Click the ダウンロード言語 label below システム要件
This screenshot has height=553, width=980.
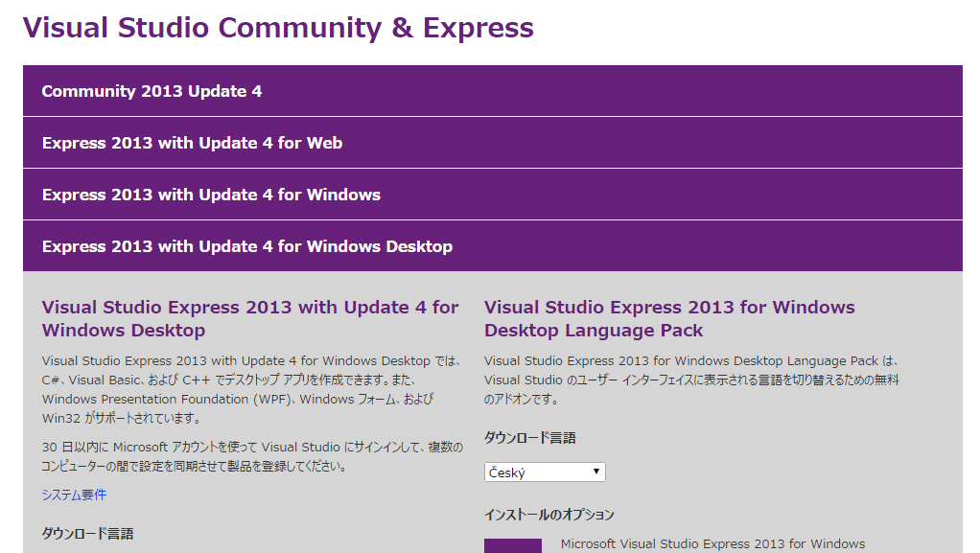[87, 533]
